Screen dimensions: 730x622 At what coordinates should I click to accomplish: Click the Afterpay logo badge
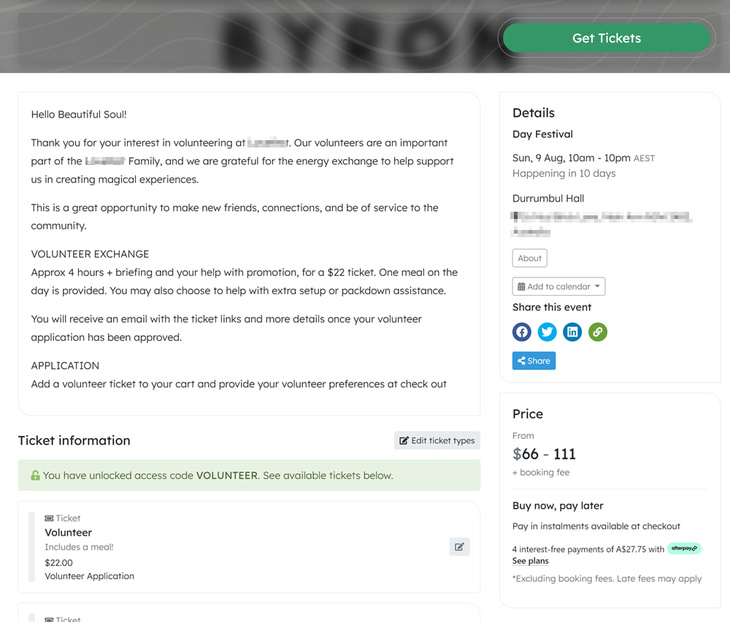point(684,548)
